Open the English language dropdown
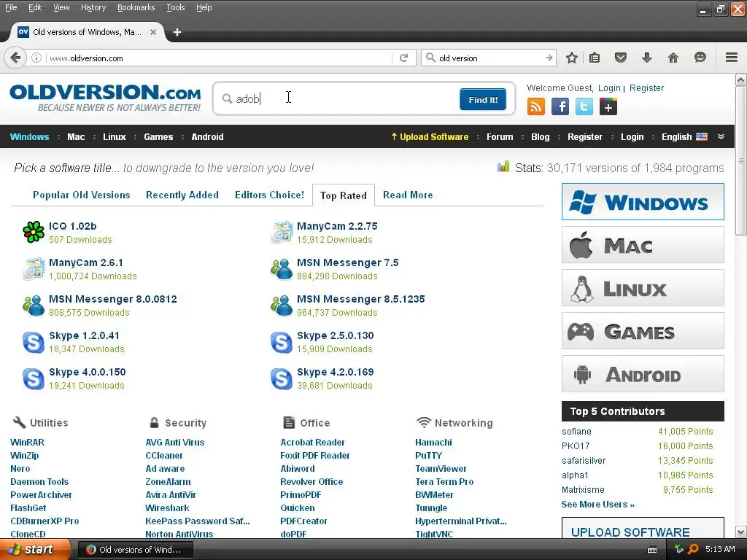 pyautogui.click(x=684, y=136)
